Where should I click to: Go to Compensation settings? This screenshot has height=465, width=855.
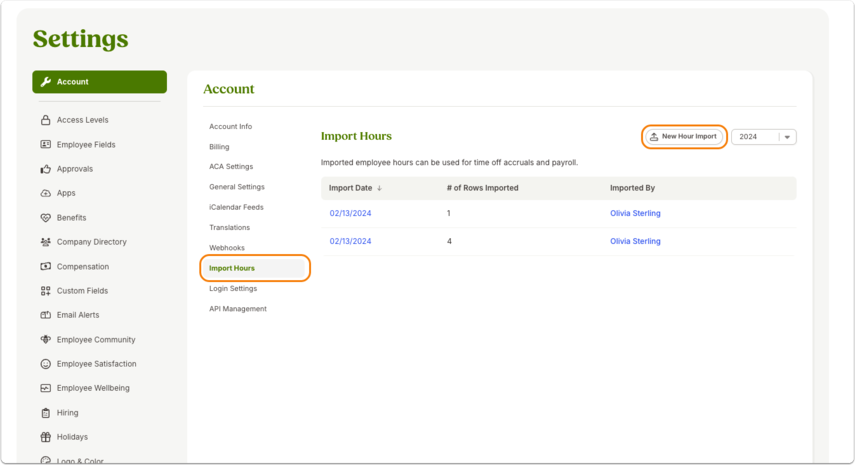83,267
